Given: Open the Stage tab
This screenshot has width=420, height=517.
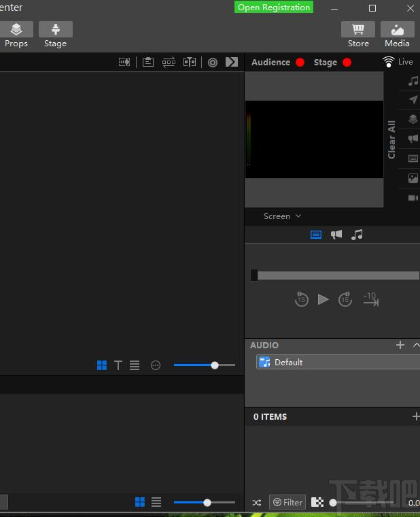Looking at the screenshot, I should (55, 35).
